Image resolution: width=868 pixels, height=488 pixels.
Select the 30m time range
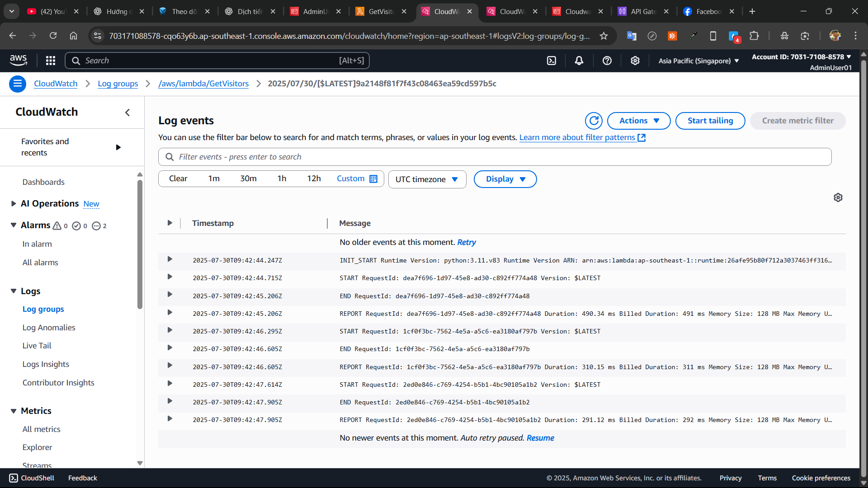[248, 178]
